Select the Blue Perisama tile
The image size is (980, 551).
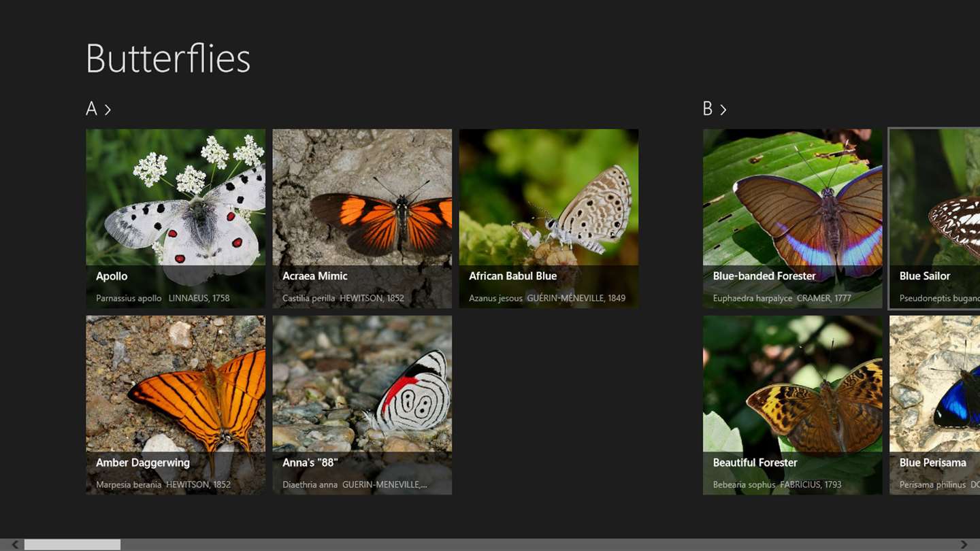[x=935, y=405]
